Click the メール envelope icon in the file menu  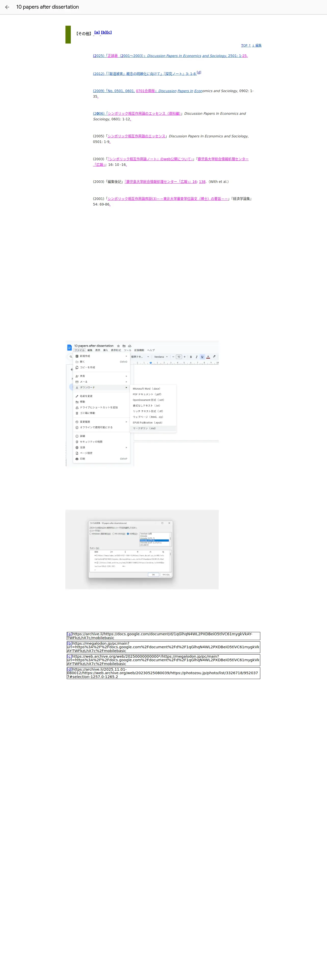(77, 382)
